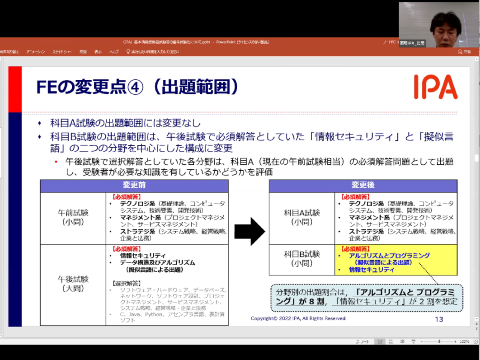This screenshot has height=360, width=480.
Task: Open the 校閲 ribbon tab
Action: point(83,52)
